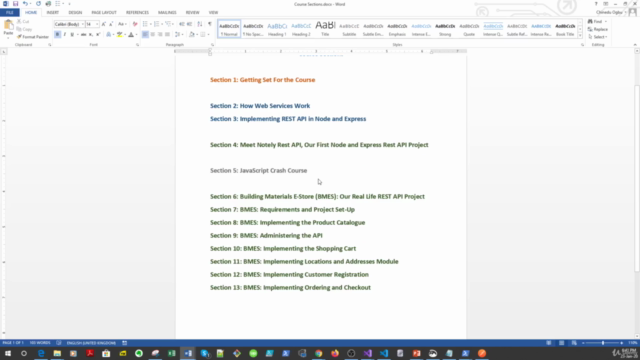Click the Decrease Indent icon
Viewport: 640px width, 360px height.
[x=182, y=24]
